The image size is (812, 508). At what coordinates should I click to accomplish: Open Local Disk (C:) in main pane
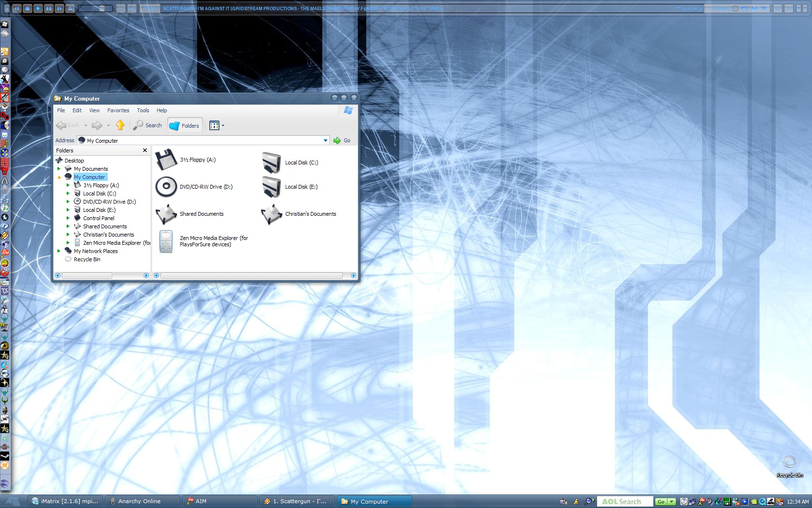pyautogui.click(x=272, y=163)
